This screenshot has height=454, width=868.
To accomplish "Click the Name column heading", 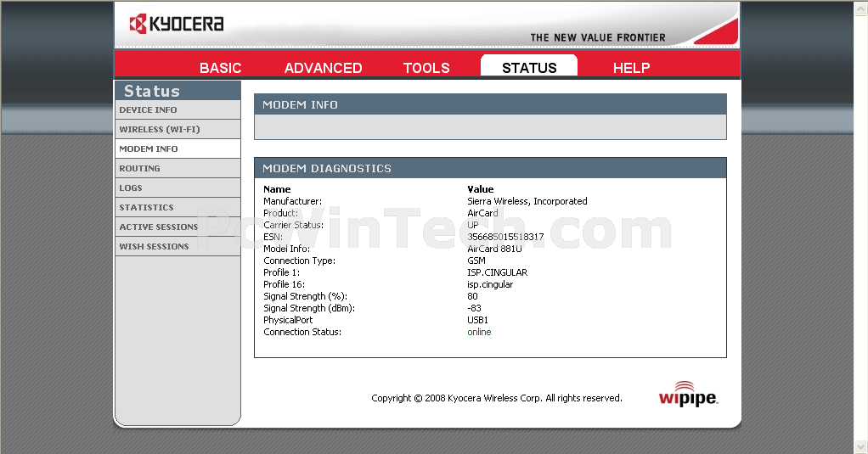I will pyautogui.click(x=277, y=189).
